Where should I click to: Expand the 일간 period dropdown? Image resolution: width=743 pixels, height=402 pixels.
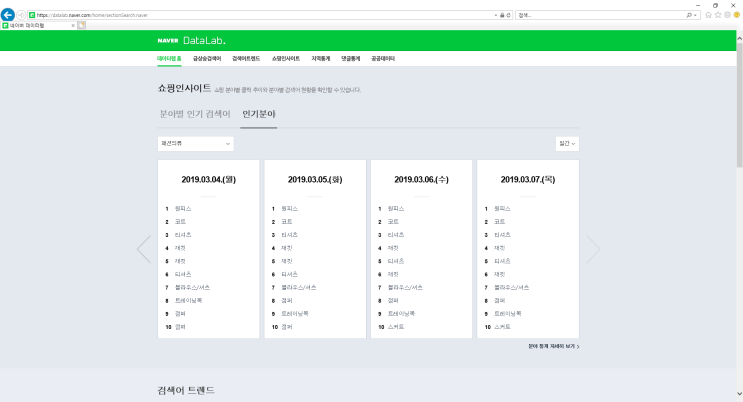[567, 144]
